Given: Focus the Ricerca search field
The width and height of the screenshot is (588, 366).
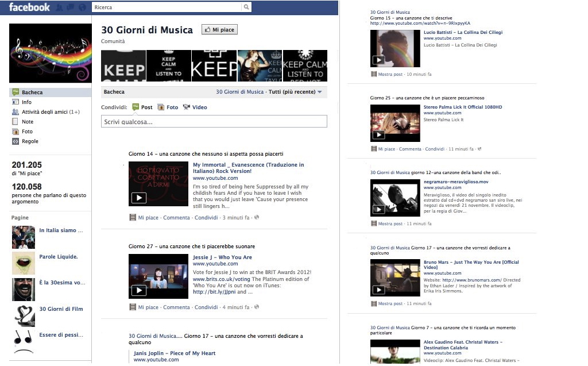Looking at the screenshot, I should coord(167,7).
